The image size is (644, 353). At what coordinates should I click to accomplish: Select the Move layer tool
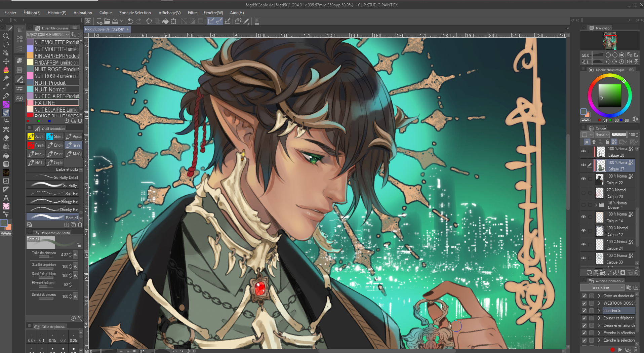coord(6,61)
